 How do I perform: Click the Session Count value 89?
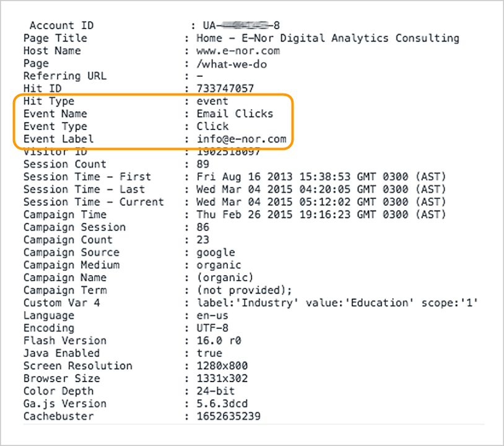coord(203,164)
